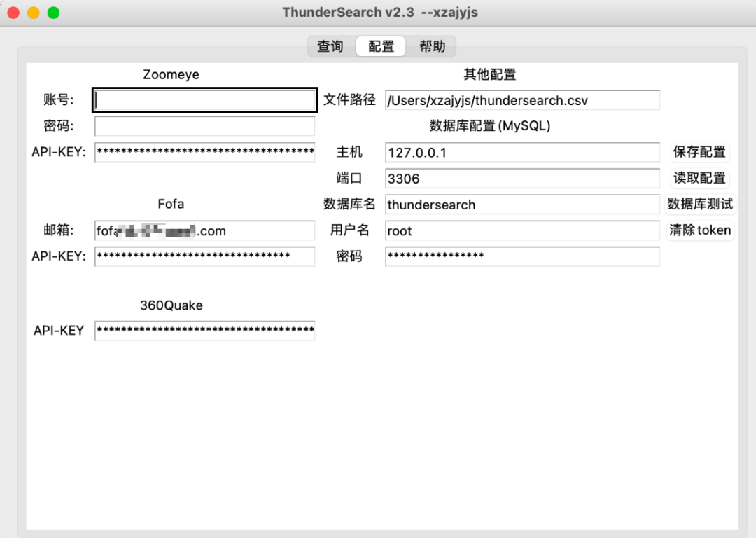Click the 文件路径 label

349,100
